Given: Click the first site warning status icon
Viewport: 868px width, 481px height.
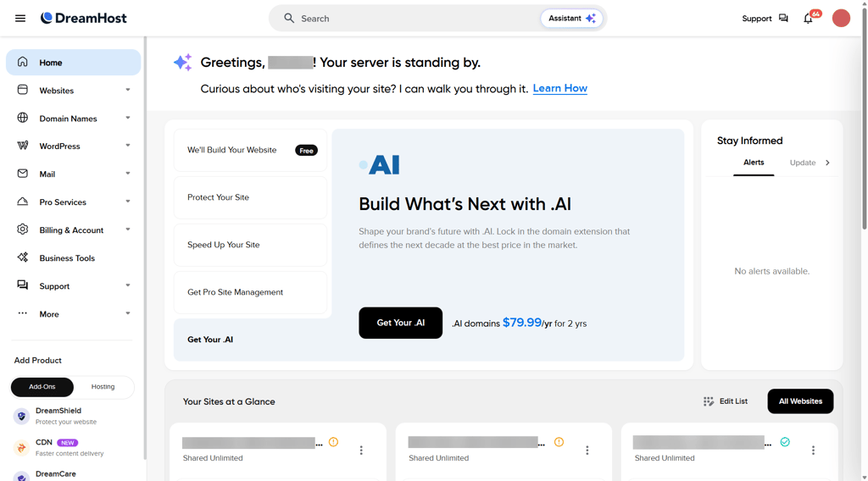Looking at the screenshot, I should click(x=333, y=442).
